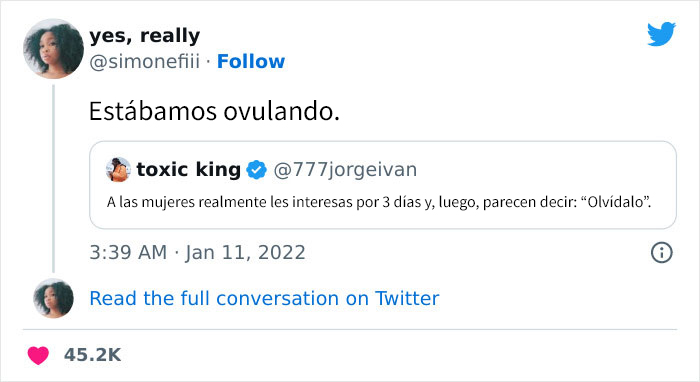
Task: Click the vertical thread line below avatar
Action: click(x=54, y=179)
